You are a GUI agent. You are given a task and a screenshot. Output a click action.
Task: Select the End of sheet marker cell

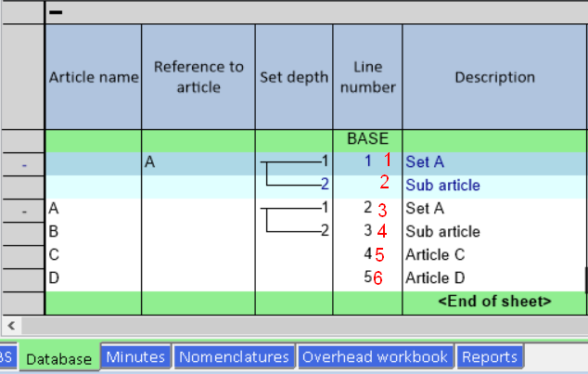pyautogui.click(x=494, y=302)
